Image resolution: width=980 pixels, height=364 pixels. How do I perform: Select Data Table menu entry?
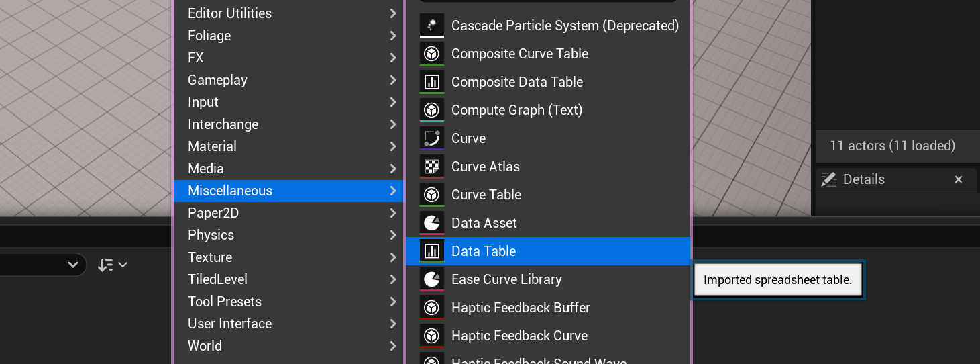pyautogui.click(x=484, y=251)
